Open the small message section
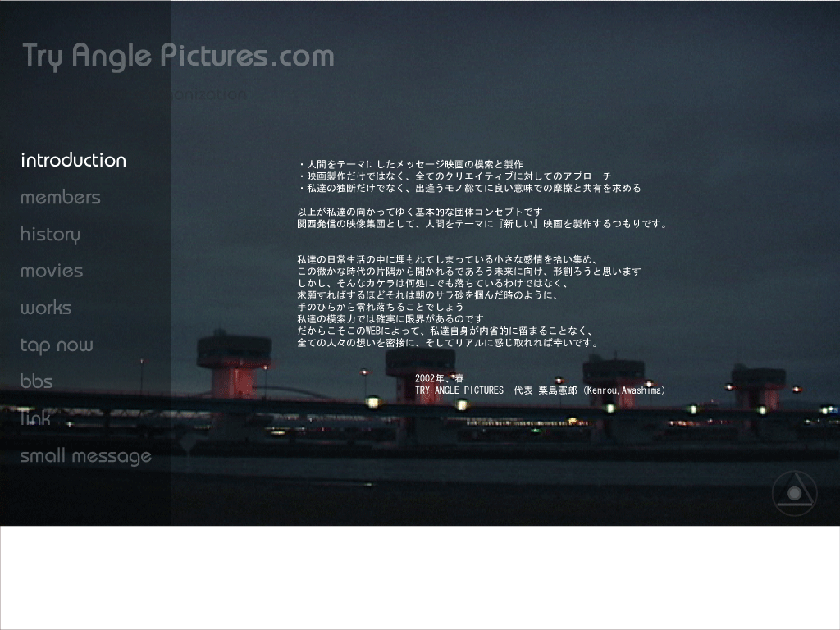840x630 pixels. (86, 456)
